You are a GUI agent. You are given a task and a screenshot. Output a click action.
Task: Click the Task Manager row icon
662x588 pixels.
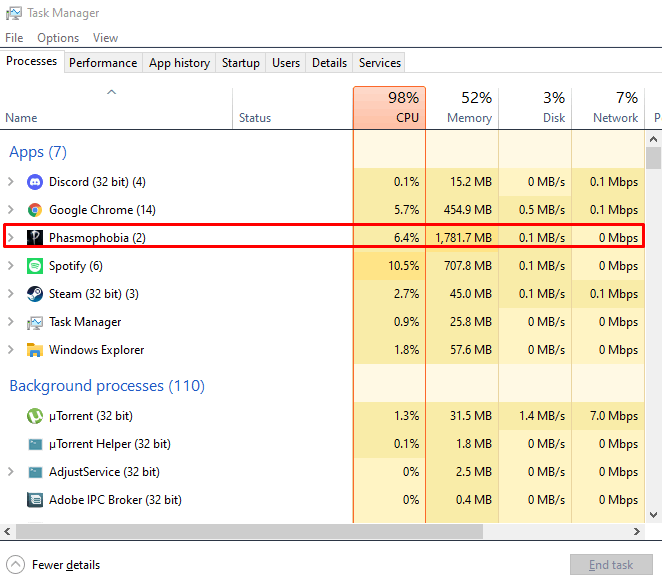coord(35,322)
